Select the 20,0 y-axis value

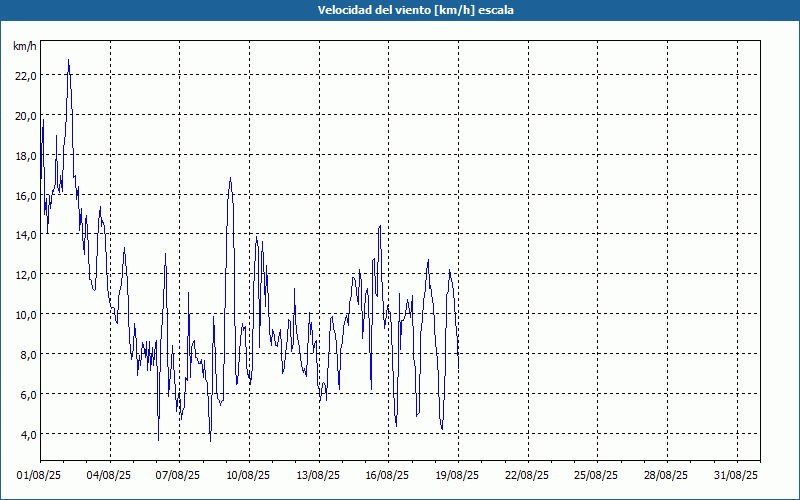(x=26, y=116)
